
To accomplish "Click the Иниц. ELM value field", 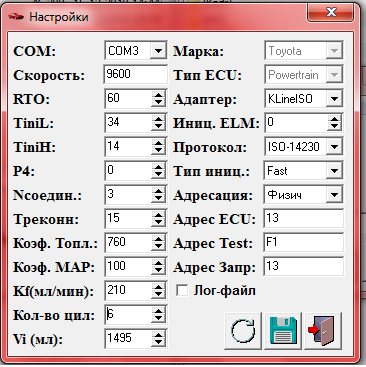I will click(x=295, y=123).
